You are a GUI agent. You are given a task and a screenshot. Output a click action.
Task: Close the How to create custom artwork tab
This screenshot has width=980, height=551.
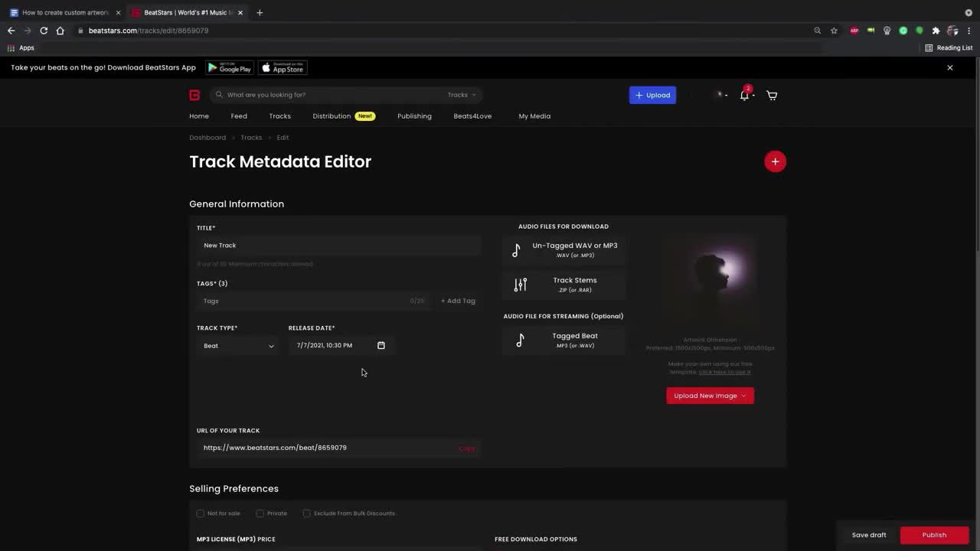118,12
